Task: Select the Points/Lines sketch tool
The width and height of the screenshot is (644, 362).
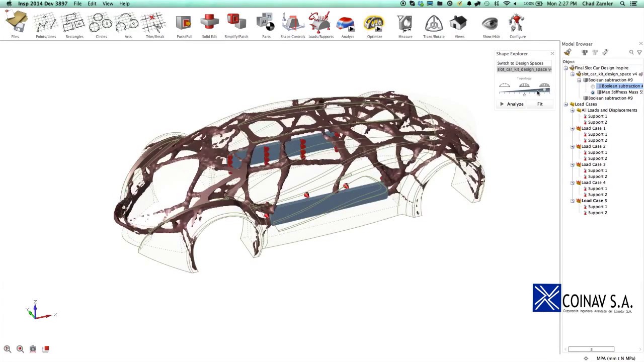Action: (46, 26)
